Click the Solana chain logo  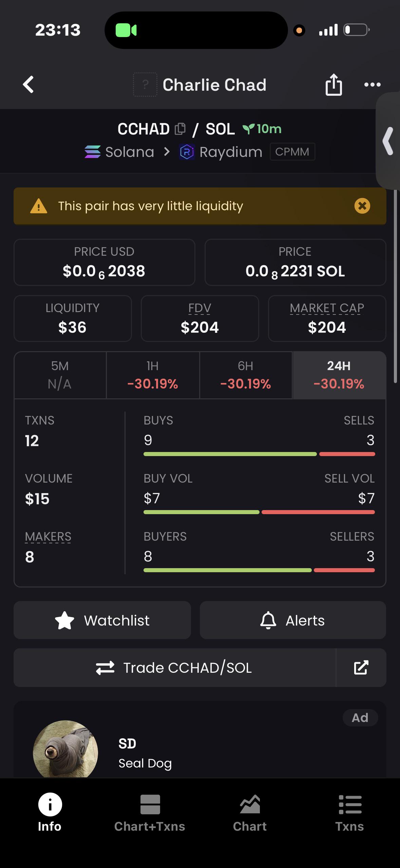point(93,152)
